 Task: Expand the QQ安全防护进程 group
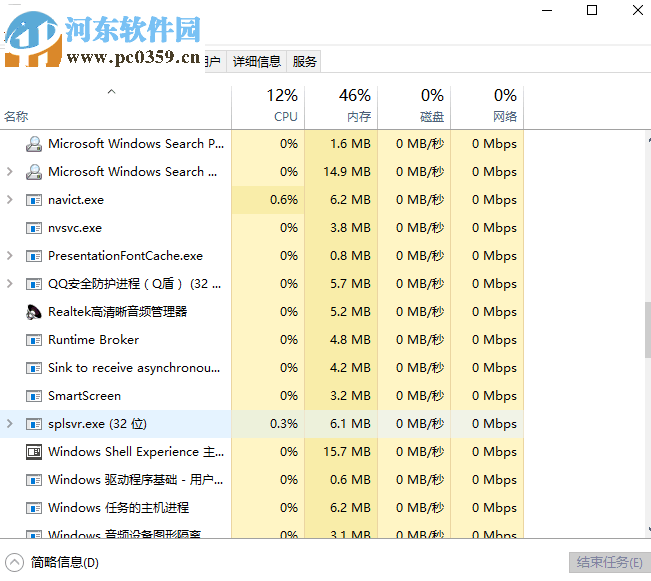(x=10, y=284)
